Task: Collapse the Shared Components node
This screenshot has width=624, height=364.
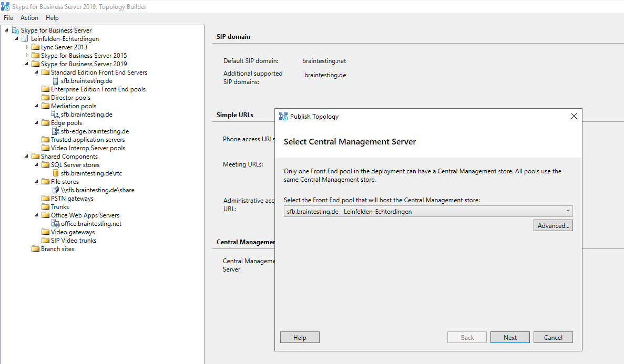Action: coord(27,157)
